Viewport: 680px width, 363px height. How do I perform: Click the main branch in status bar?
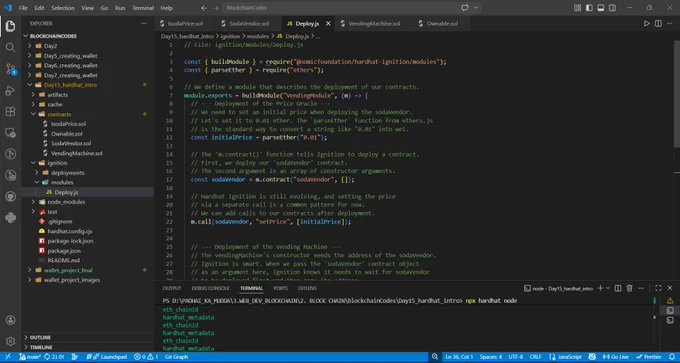(30, 357)
